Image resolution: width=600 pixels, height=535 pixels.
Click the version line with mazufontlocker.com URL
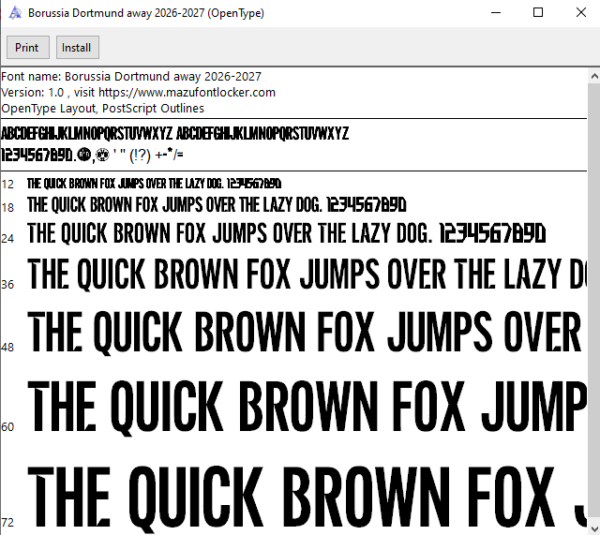pyautogui.click(x=138, y=93)
